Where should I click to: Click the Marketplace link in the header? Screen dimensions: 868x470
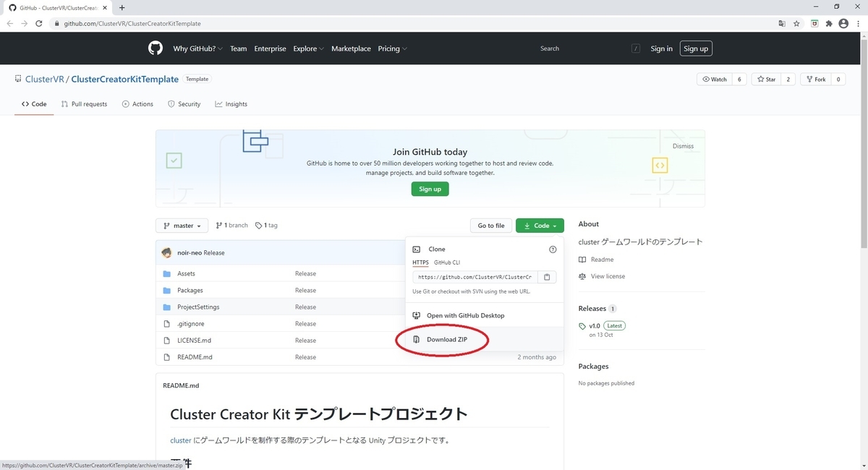click(x=351, y=48)
